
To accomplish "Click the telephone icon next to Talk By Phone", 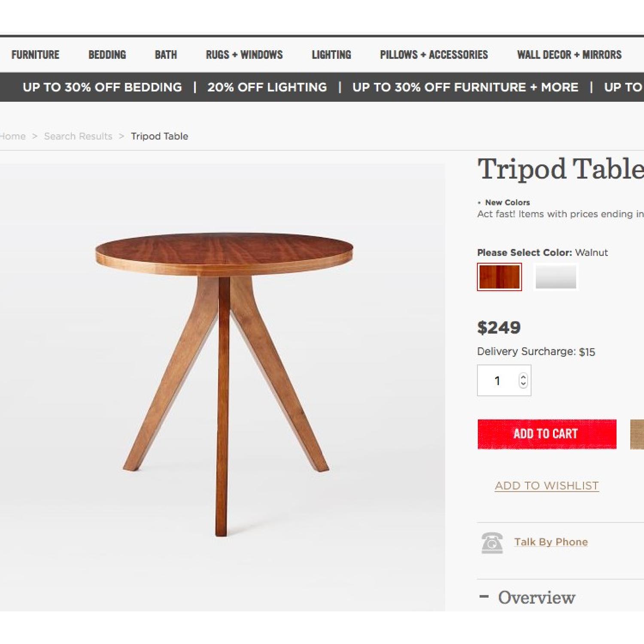I will coord(492,542).
